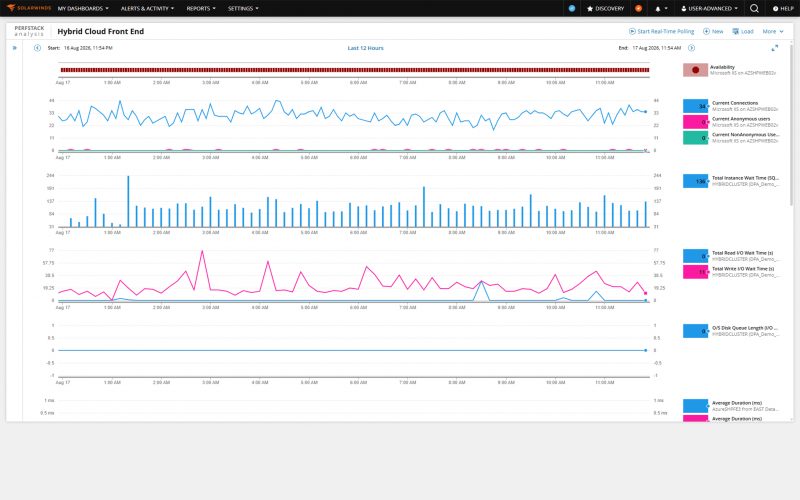Screen dimensions: 800x500
Task: Click the Current NonAnonymous Users green swatch
Action: [x=695, y=138]
